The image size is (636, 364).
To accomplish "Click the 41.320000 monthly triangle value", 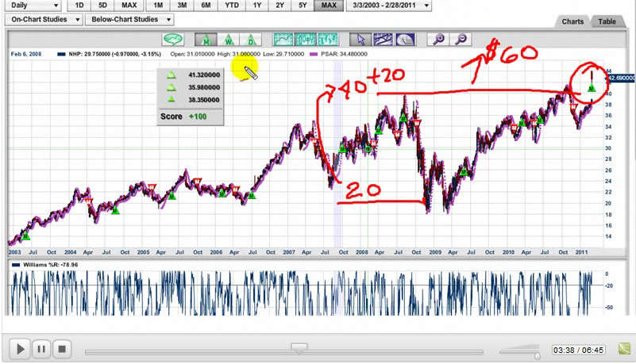I will pos(203,75).
